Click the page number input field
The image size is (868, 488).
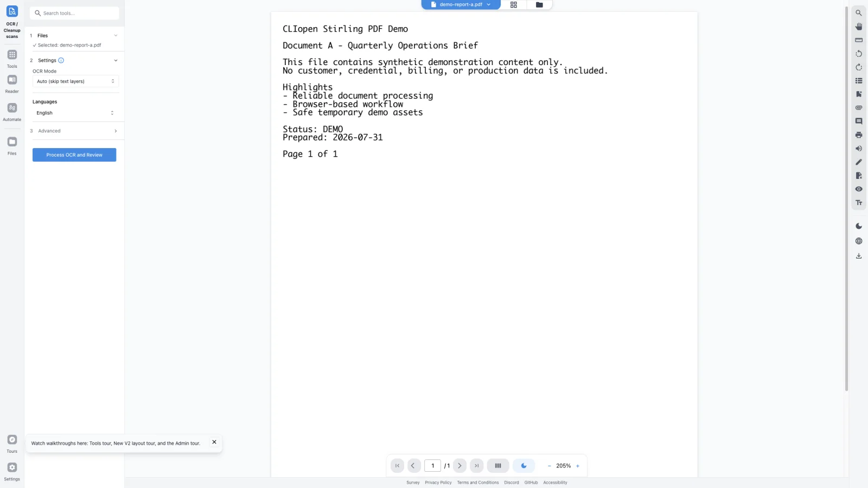(x=433, y=466)
